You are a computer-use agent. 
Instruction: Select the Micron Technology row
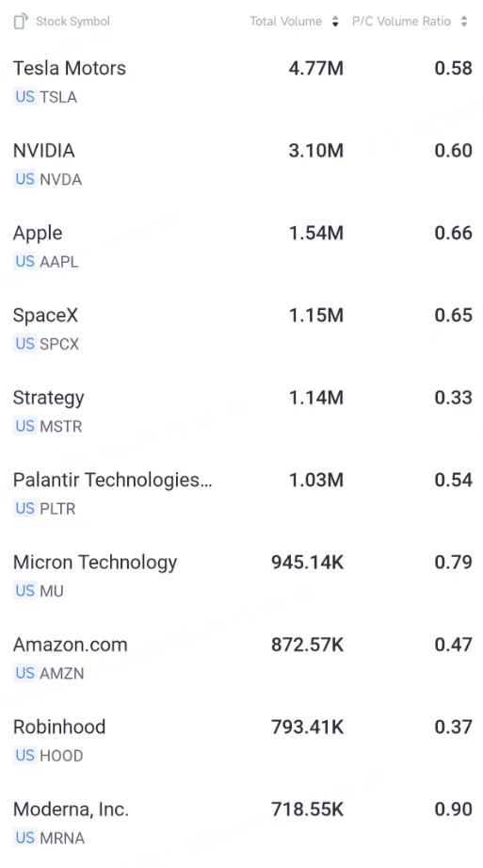pos(242,576)
